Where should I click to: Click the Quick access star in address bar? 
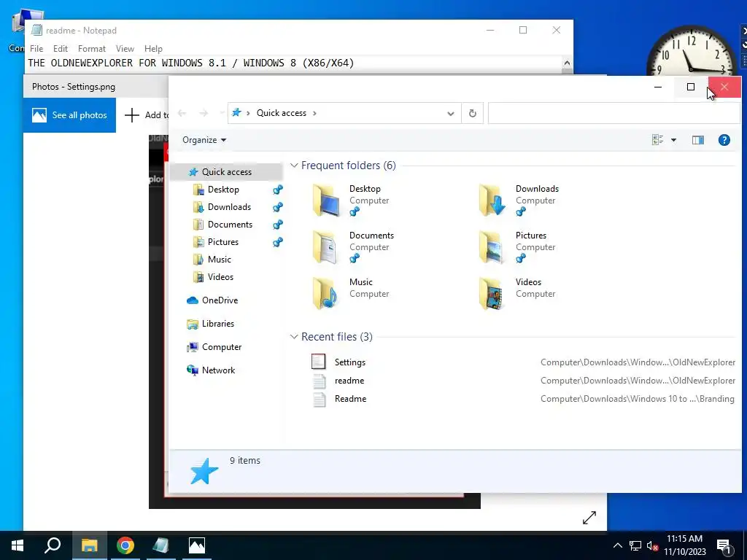point(236,113)
